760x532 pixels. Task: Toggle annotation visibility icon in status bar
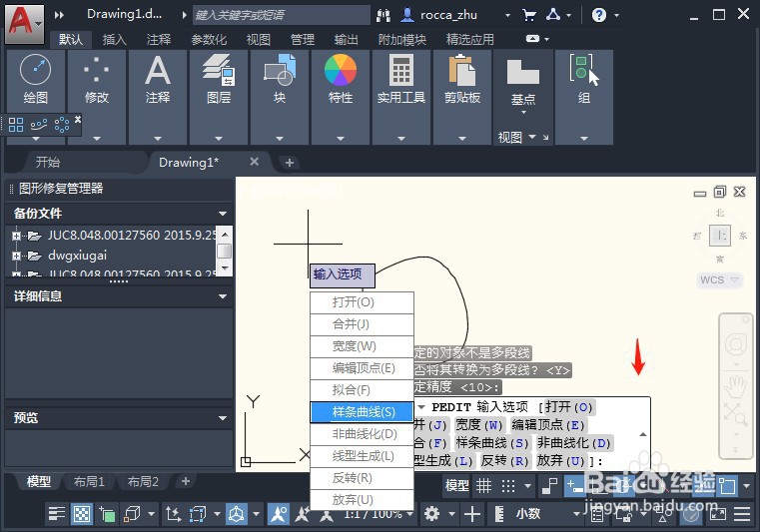279,514
